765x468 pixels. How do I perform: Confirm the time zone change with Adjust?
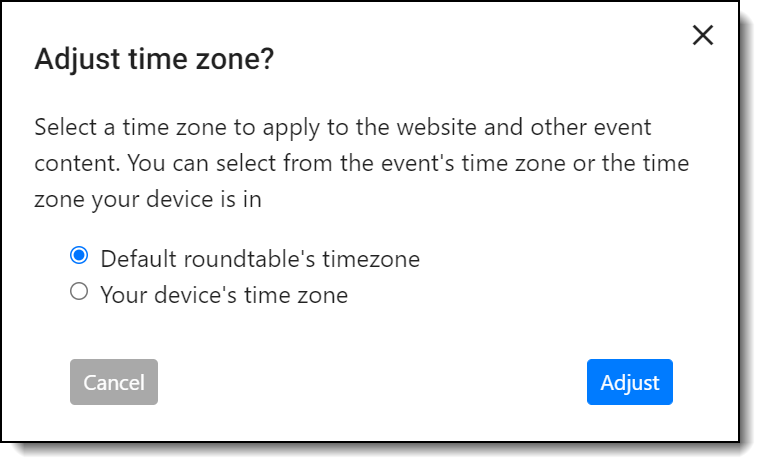click(x=629, y=382)
